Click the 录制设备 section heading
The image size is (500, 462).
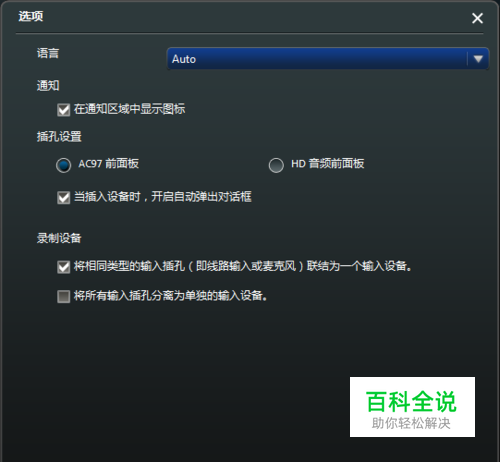(x=59, y=238)
